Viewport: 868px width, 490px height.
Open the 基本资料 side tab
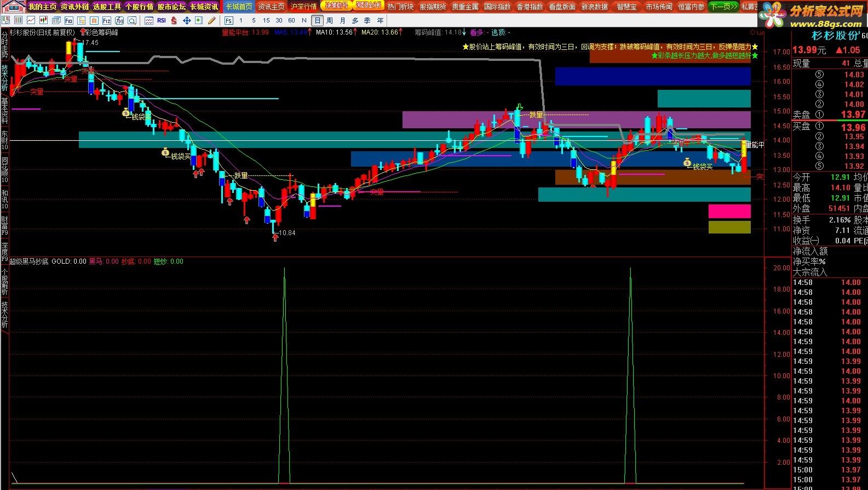point(4,111)
